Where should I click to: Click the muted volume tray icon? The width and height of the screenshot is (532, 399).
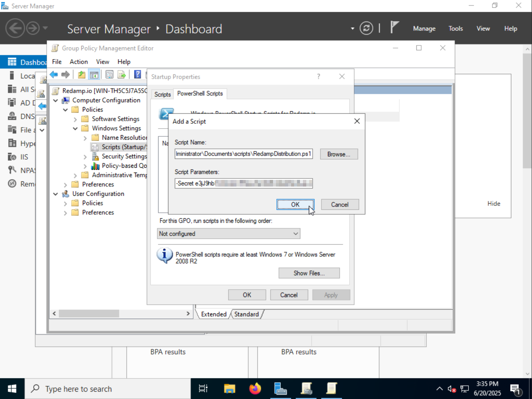click(451, 389)
